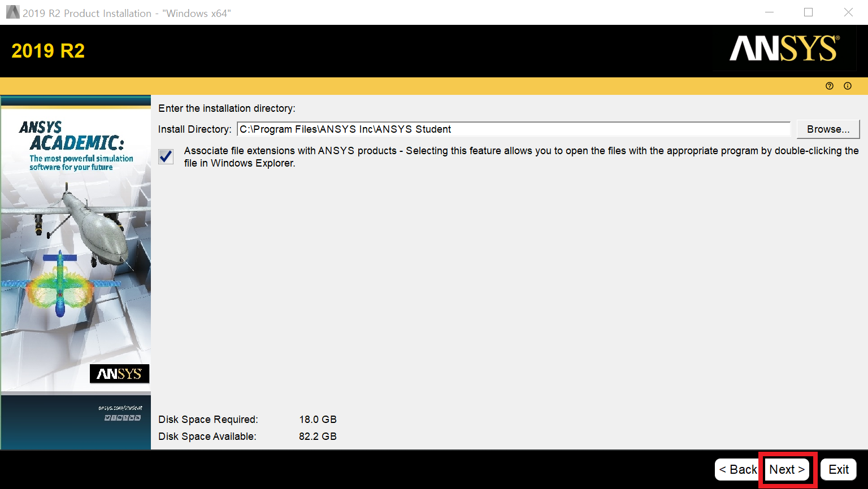The height and width of the screenshot is (489, 868).
Task: Click the "Disk Space Required:" label
Action: click(208, 420)
